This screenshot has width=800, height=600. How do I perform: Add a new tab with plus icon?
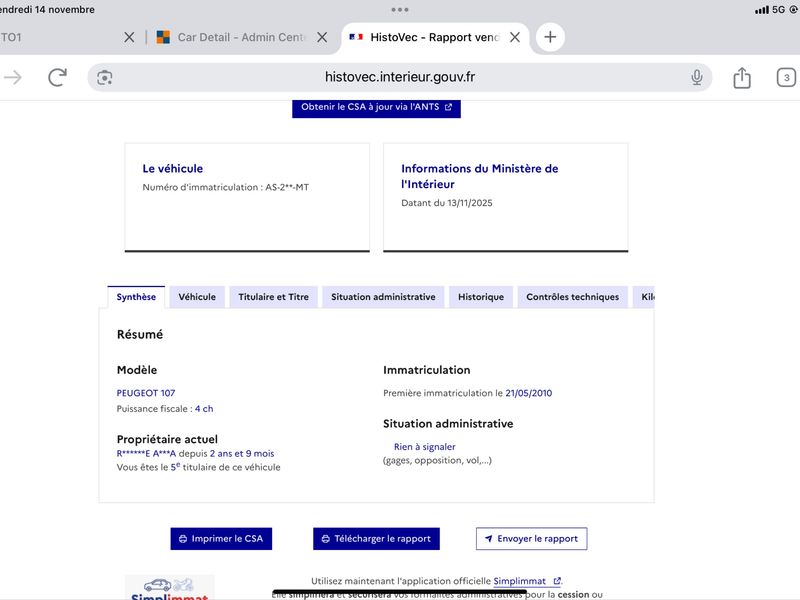550,37
